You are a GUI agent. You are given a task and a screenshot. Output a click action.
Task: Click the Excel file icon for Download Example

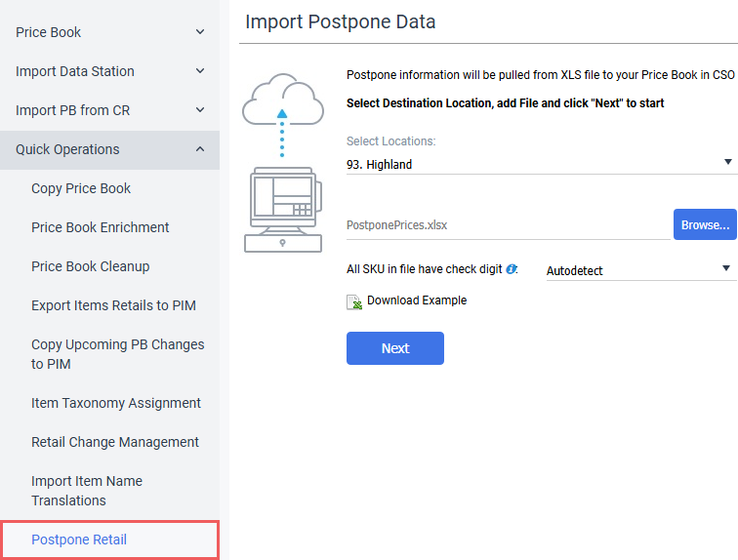click(355, 301)
